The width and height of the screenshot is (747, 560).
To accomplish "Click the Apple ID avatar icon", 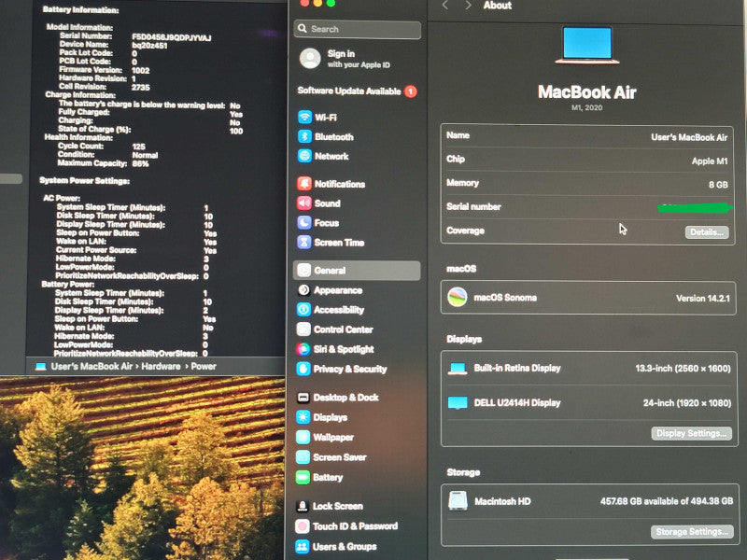I will click(x=310, y=59).
